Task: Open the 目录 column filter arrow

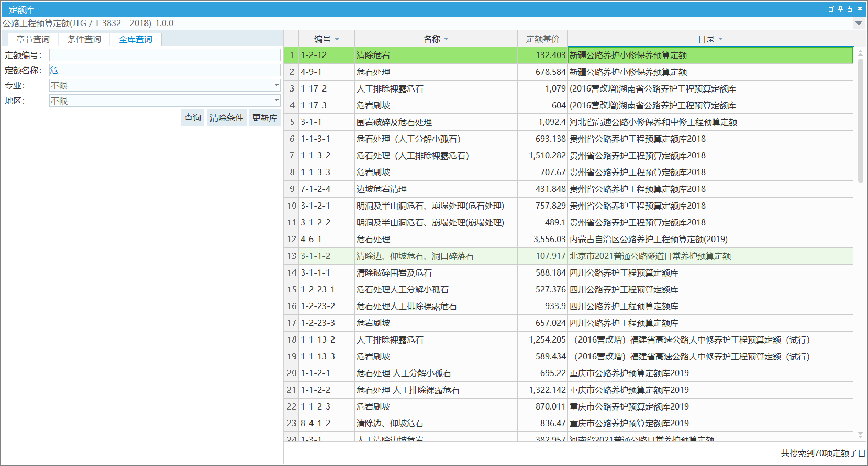Action: tap(720, 39)
